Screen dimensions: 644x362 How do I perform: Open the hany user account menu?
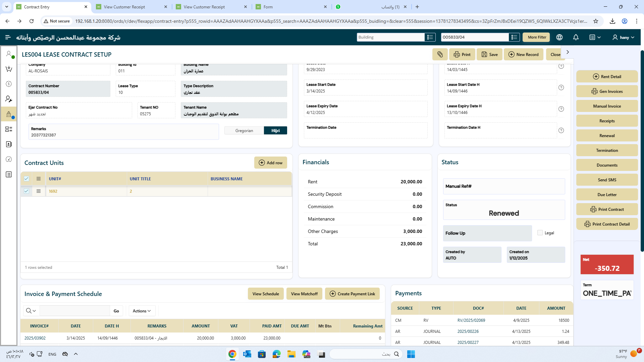624,37
